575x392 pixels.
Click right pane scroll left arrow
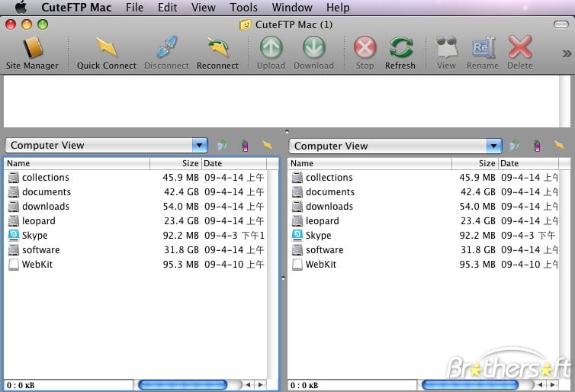tap(540, 384)
